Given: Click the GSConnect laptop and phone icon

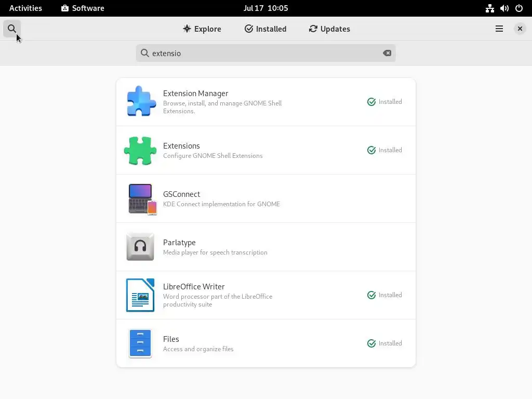Looking at the screenshot, I should coord(142,199).
